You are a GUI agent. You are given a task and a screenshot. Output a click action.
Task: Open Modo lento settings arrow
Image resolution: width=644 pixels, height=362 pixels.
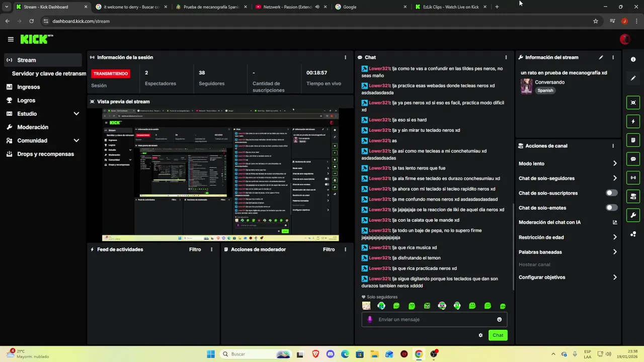click(615, 163)
